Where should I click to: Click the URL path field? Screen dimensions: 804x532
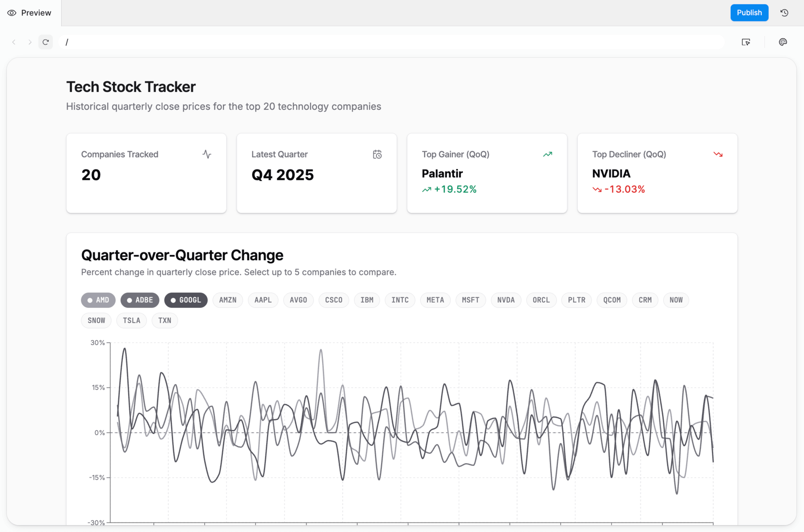391,42
